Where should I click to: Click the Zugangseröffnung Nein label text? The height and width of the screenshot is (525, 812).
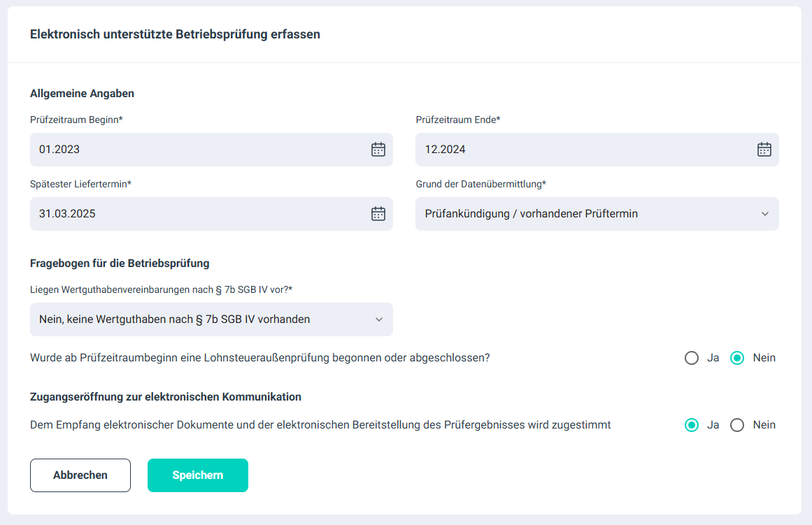click(x=764, y=425)
